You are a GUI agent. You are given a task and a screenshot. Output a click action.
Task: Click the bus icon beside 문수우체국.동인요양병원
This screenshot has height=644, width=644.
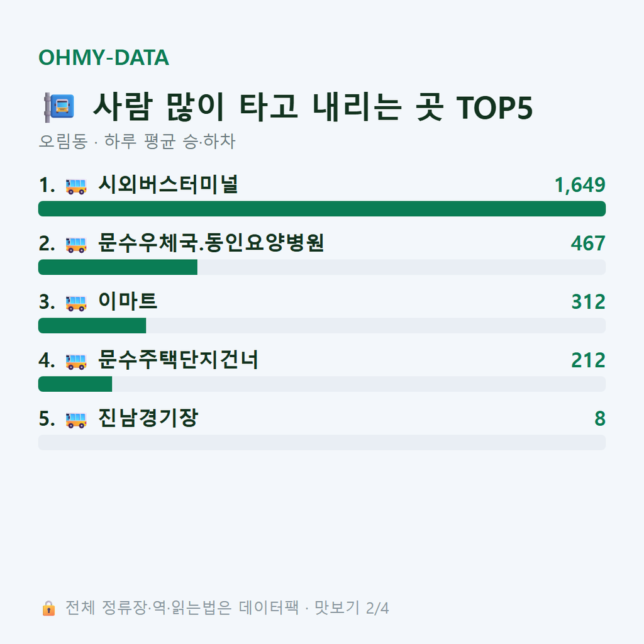click(76, 245)
